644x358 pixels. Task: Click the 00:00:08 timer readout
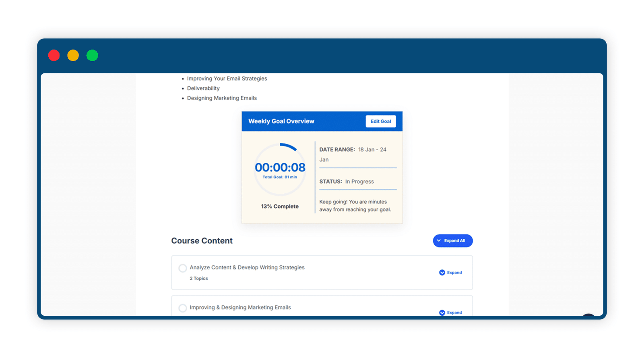point(280,167)
